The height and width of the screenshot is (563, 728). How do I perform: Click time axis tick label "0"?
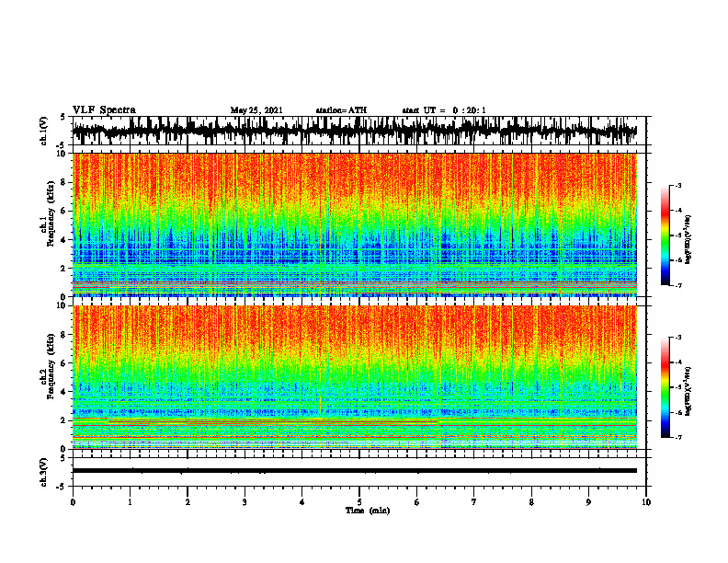coord(73,502)
